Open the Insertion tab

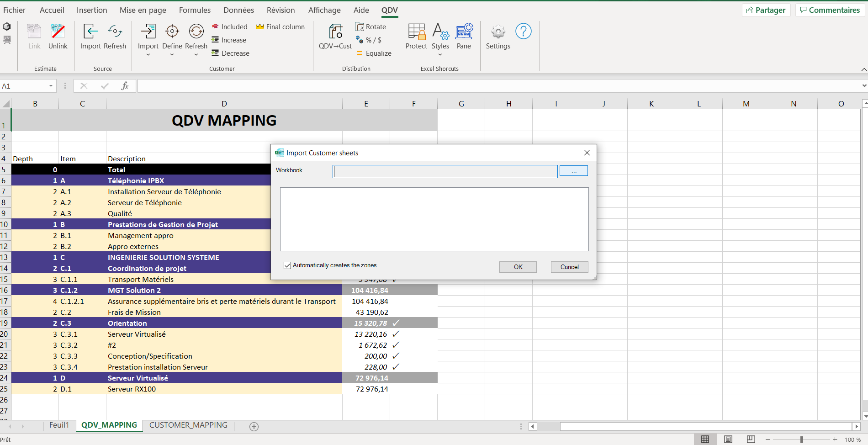[x=92, y=10]
